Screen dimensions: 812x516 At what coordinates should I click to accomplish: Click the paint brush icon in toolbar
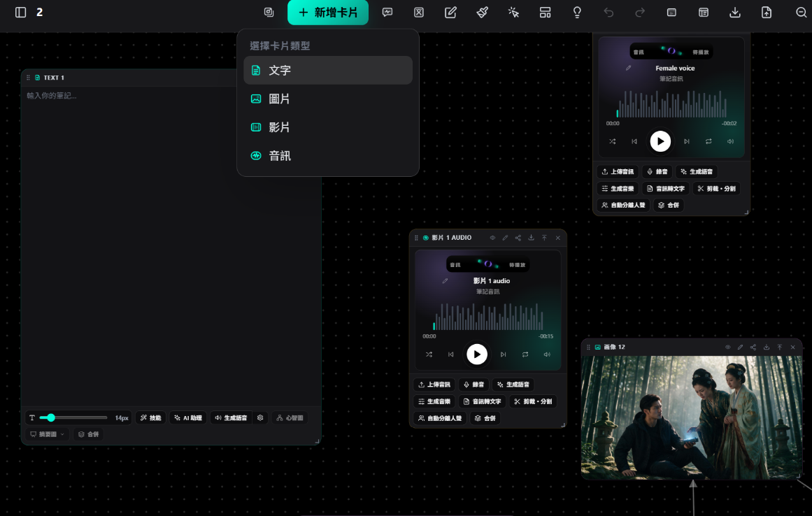[x=482, y=13]
